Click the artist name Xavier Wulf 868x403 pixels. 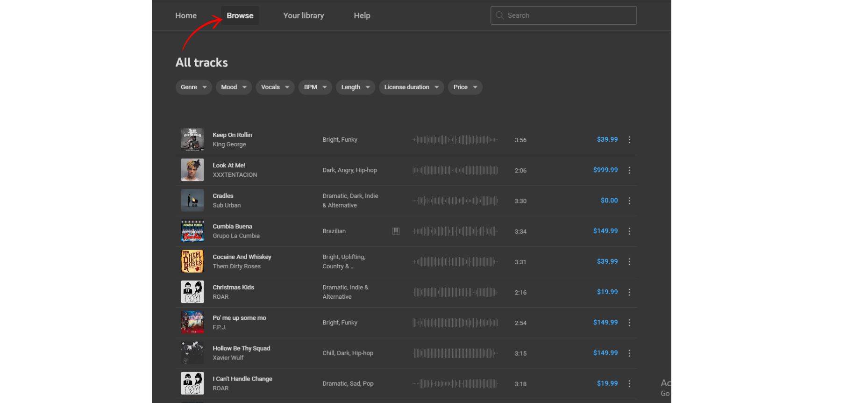pyautogui.click(x=228, y=358)
